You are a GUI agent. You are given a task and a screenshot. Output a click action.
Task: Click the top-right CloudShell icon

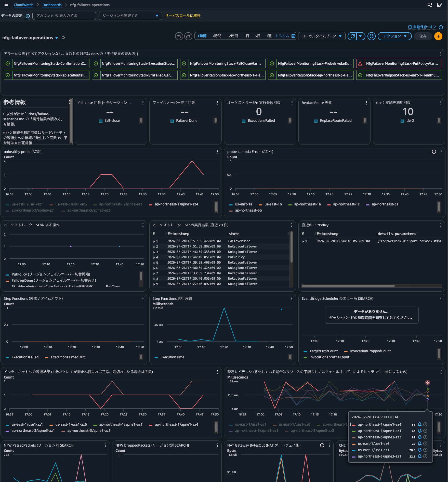pyautogui.click(x=430, y=5)
